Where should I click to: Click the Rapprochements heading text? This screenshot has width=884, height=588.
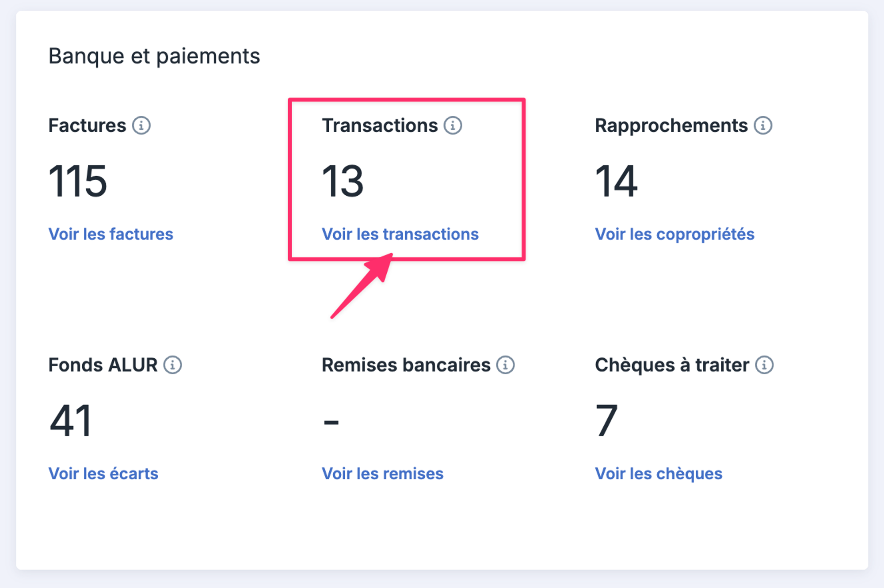[x=671, y=126]
